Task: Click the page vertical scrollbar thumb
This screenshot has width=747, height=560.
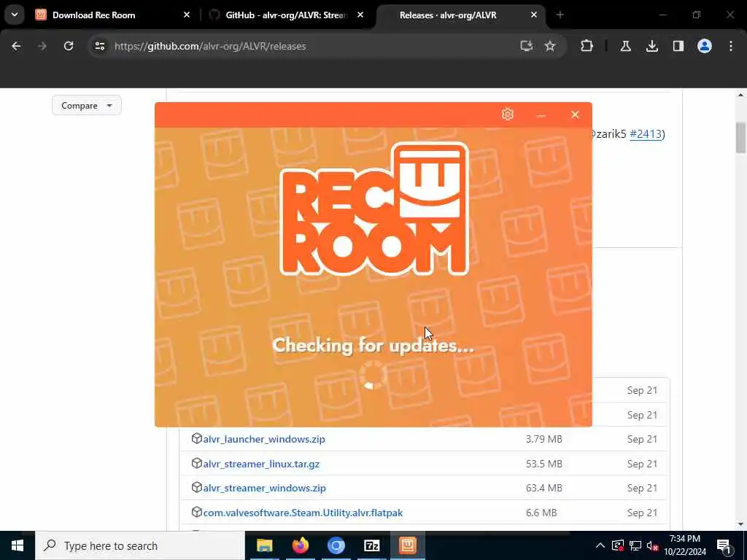Action: point(740,138)
